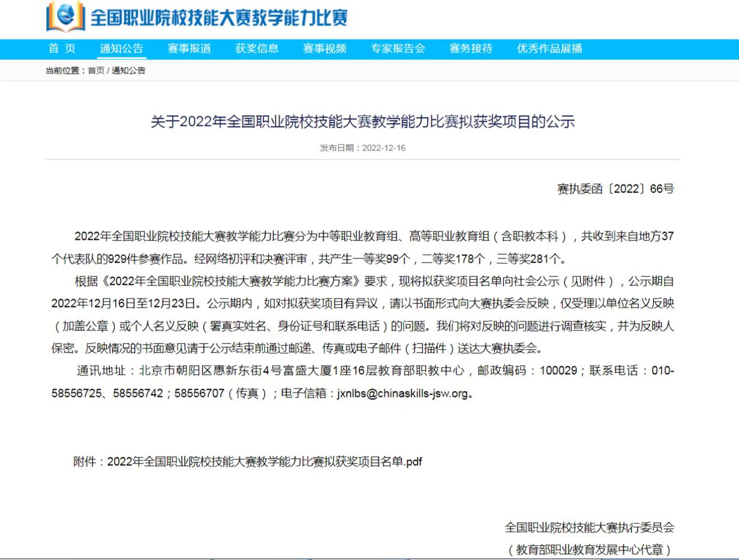739x560 pixels.
Task: Click the 通知公告 breadcrumb link
Action: click(x=128, y=71)
